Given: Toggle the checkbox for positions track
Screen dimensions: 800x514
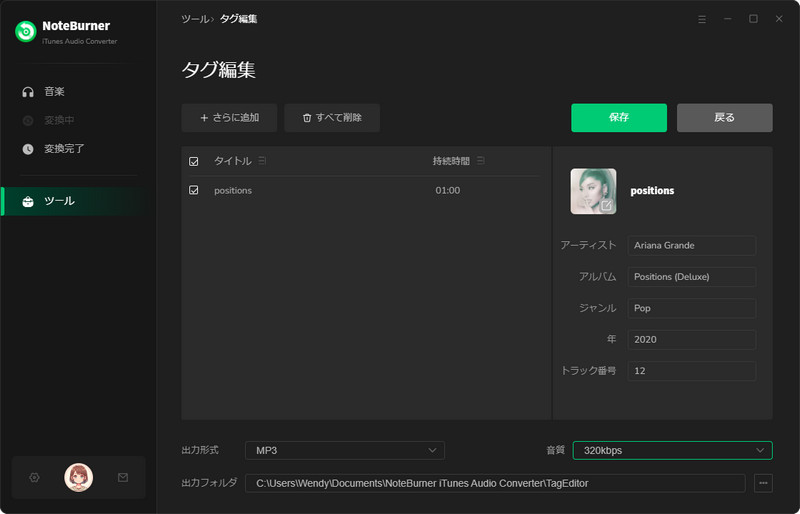Looking at the screenshot, I should (194, 190).
